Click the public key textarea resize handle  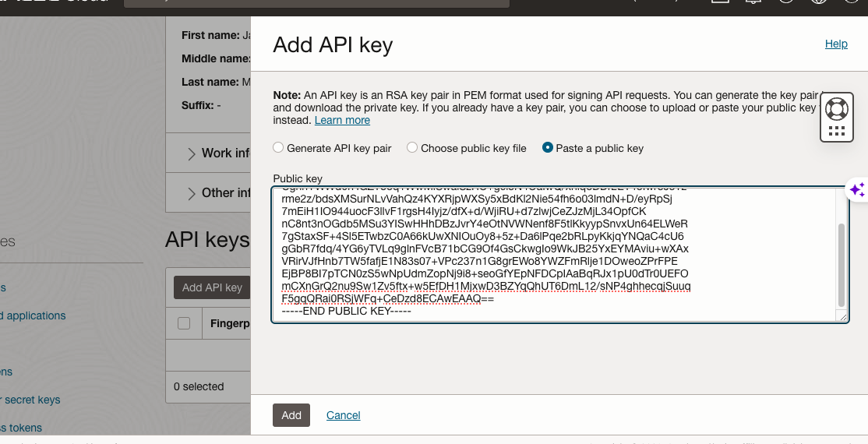(x=842, y=316)
